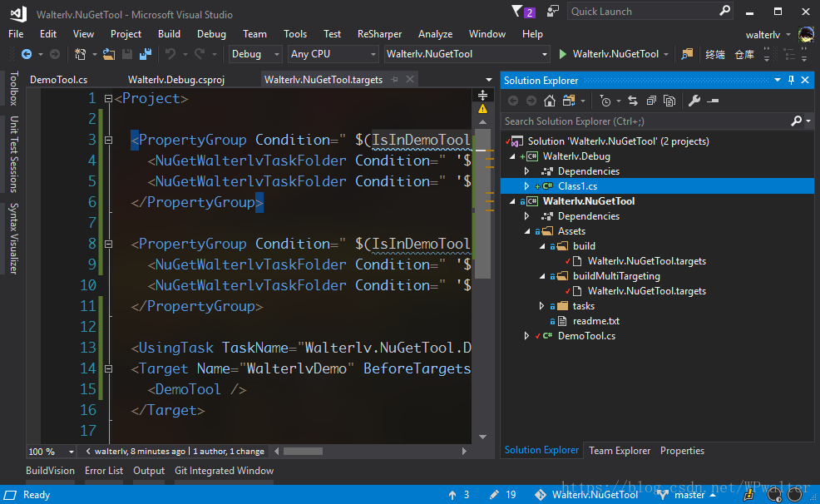Screen dimensions: 820x504
Task: Open the ReSharper menu
Action: click(x=380, y=34)
